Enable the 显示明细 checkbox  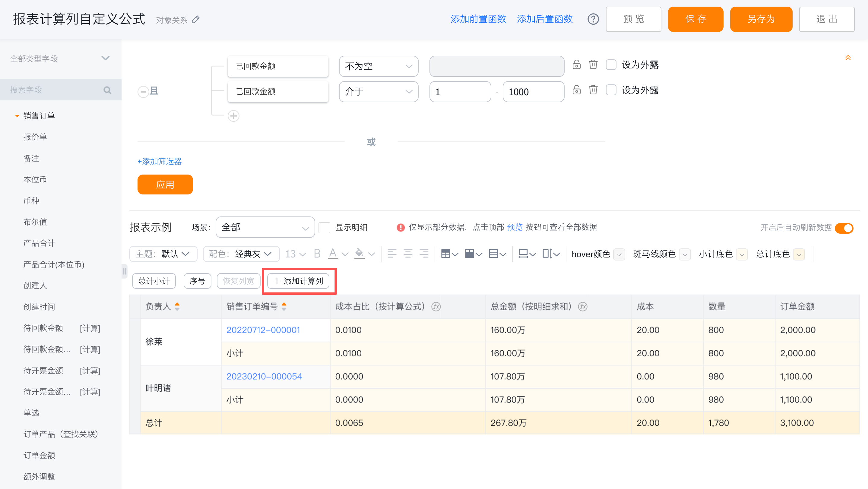pos(324,228)
